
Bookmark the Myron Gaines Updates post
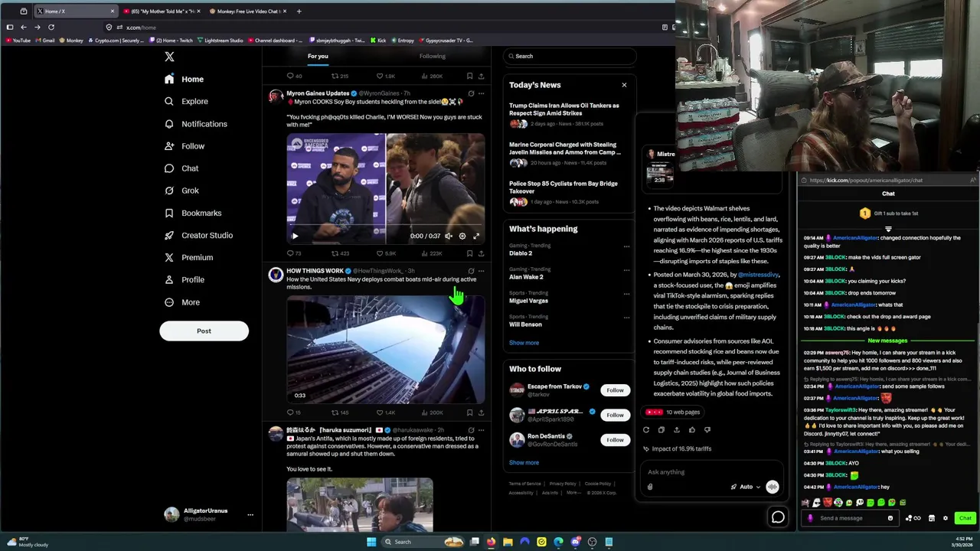coord(469,253)
